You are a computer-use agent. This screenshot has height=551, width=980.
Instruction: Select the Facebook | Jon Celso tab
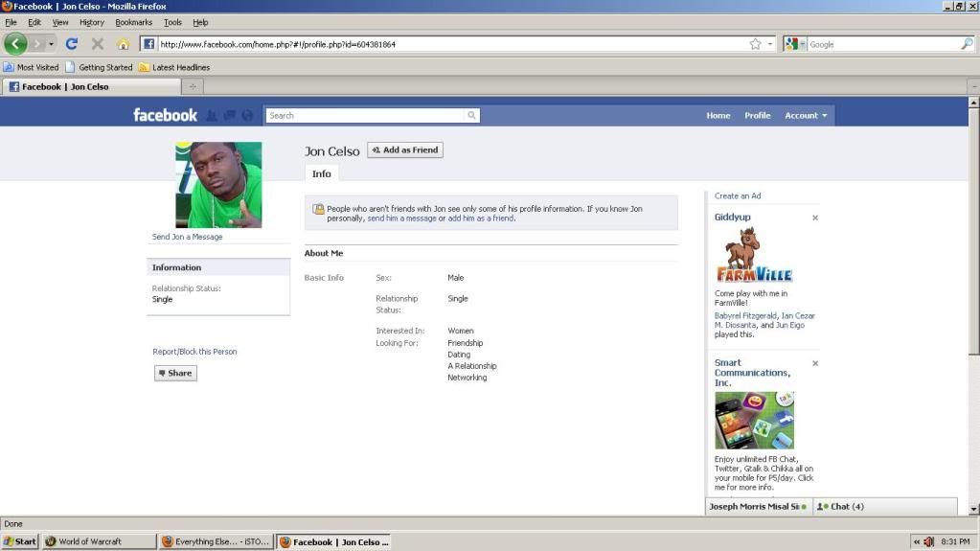[x=91, y=86]
